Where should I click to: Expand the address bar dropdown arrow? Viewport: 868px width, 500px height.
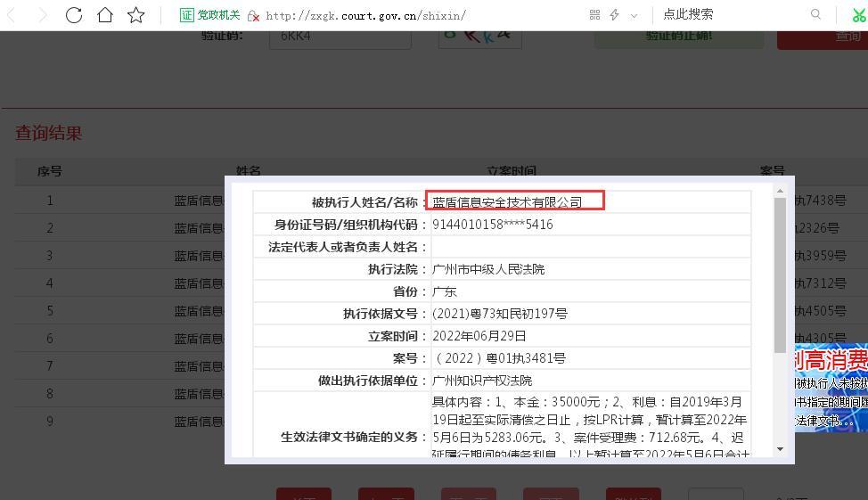[x=634, y=15]
